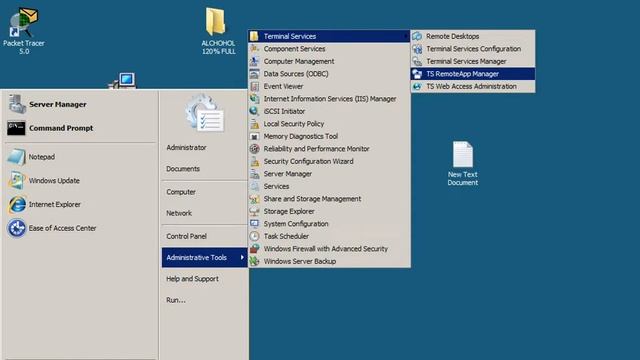Open Services from Administrative Tools
Screen dimensions: 640x360
329,186
